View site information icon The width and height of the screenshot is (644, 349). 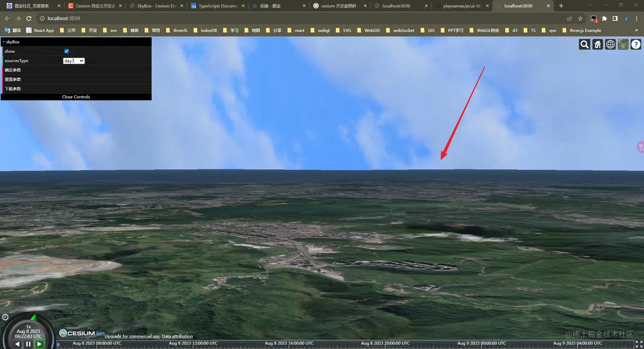click(x=42, y=18)
